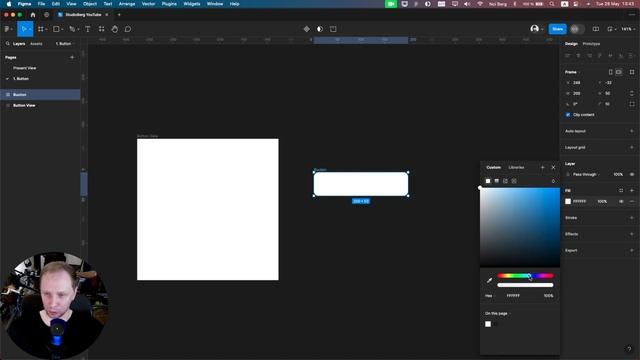Select the Pen tool

tap(72, 29)
